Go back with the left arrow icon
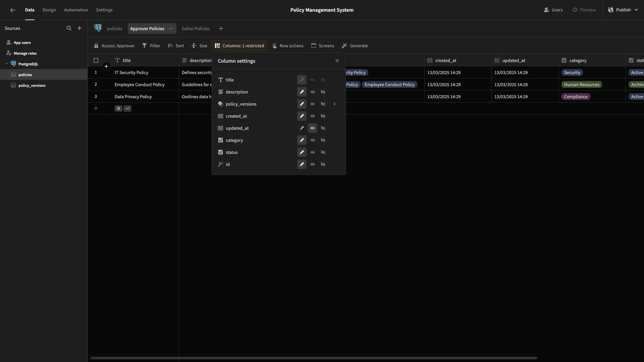The image size is (644, 362). [x=13, y=10]
